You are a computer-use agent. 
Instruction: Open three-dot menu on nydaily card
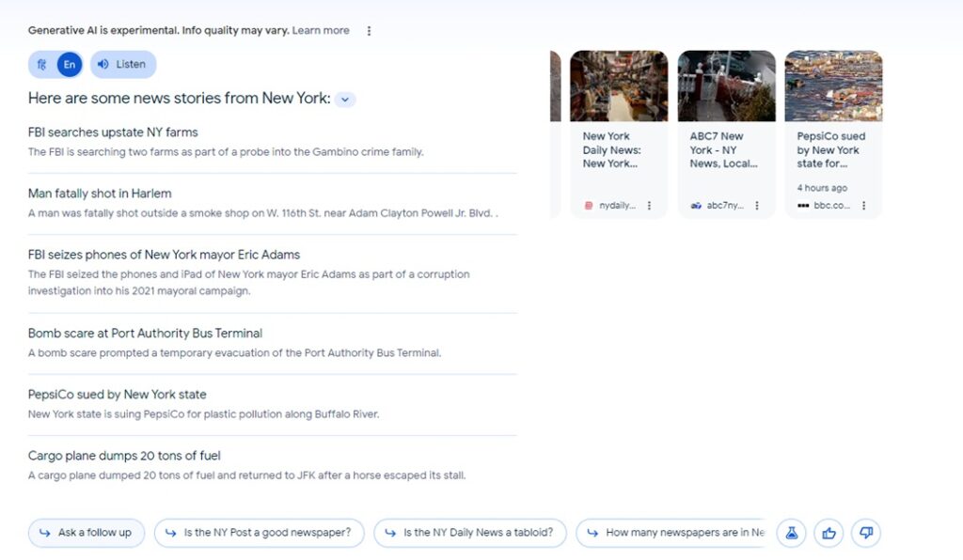click(x=649, y=206)
